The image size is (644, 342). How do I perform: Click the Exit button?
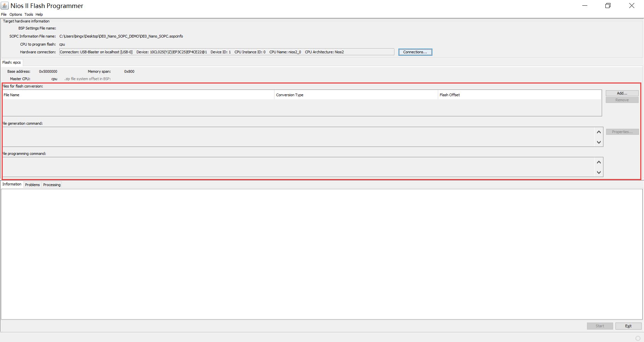[628, 326]
